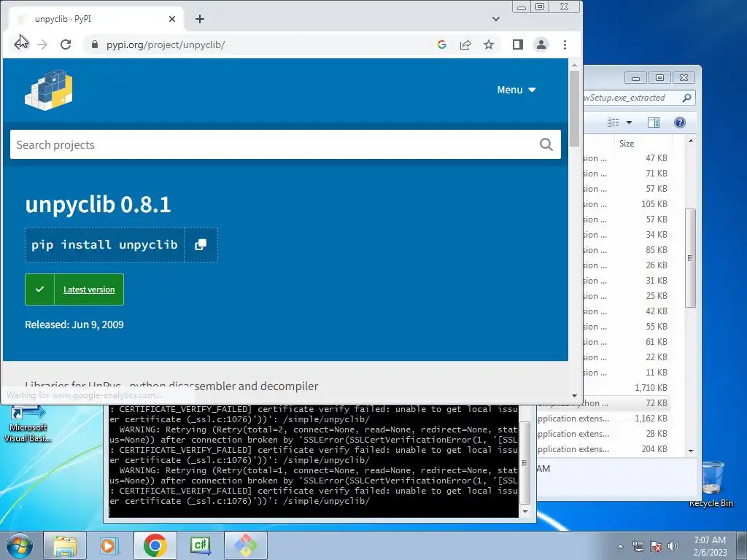Open the view options dropdown arrow in Explorer
Viewport: 747px width, 560px height.
tap(629, 122)
